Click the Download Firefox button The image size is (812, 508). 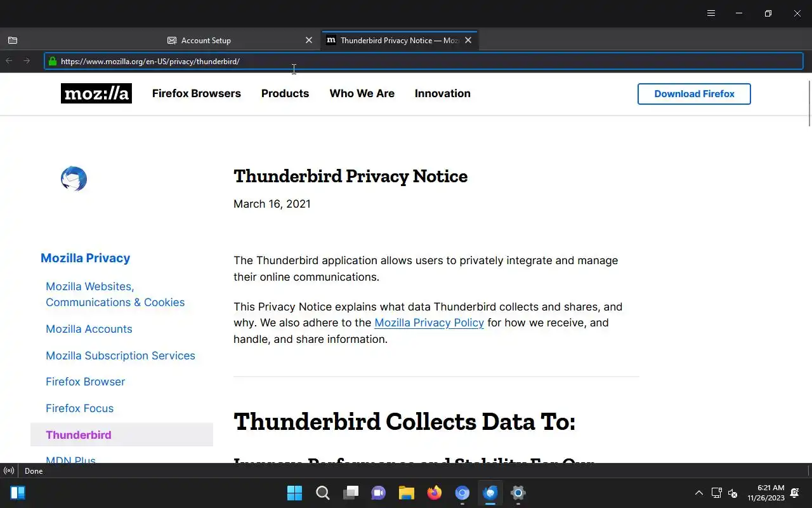pyautogui.click(x=694, y=94)
